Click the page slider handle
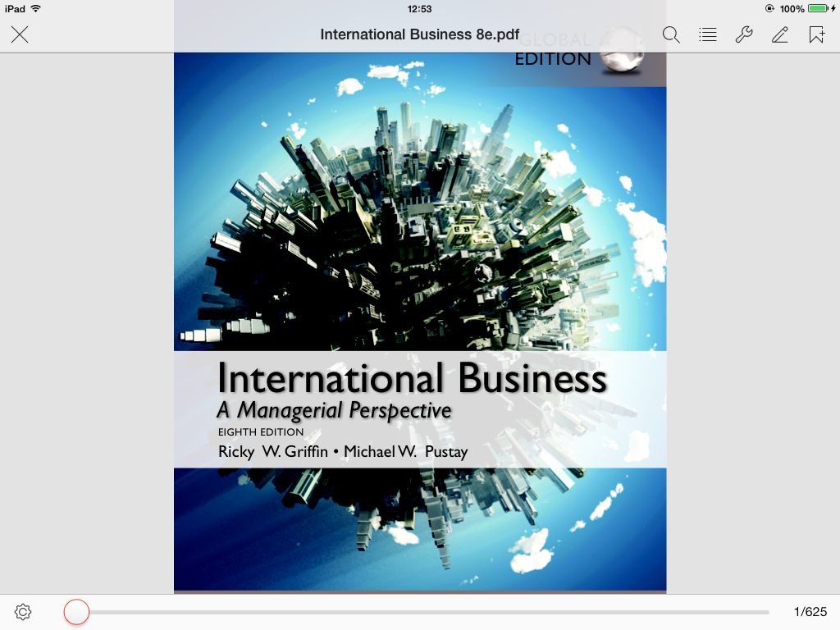 click(x=76, y=612)
